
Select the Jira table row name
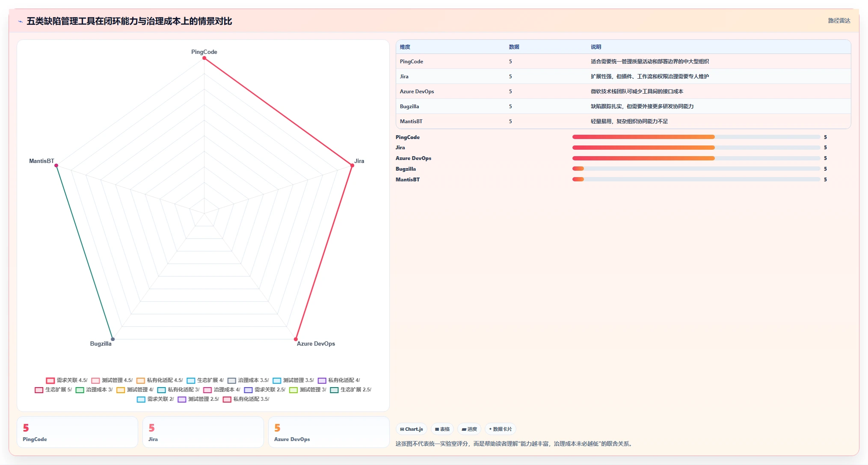(404, 77)
